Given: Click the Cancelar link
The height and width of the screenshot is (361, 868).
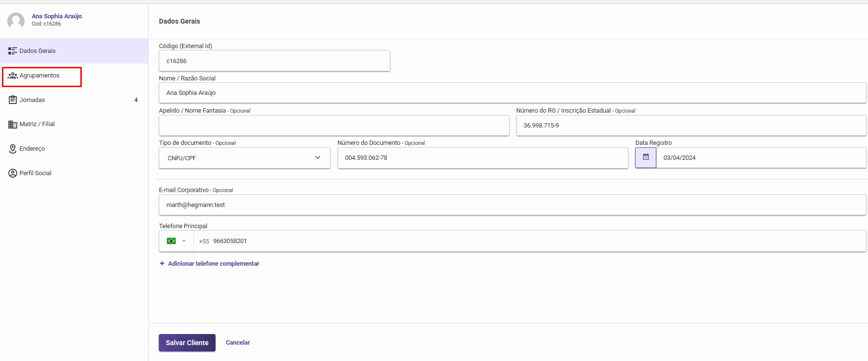Looking at the screenshot, I should pyautogui.click(x=238, y=343).
